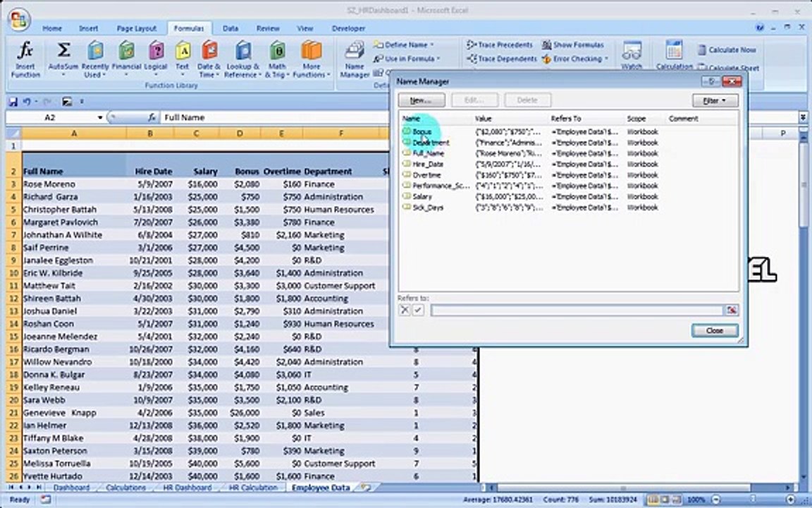Viewport: 812px width, 508px height.
Task: Click inside the Refers to input field
Action: coord(577,310)
